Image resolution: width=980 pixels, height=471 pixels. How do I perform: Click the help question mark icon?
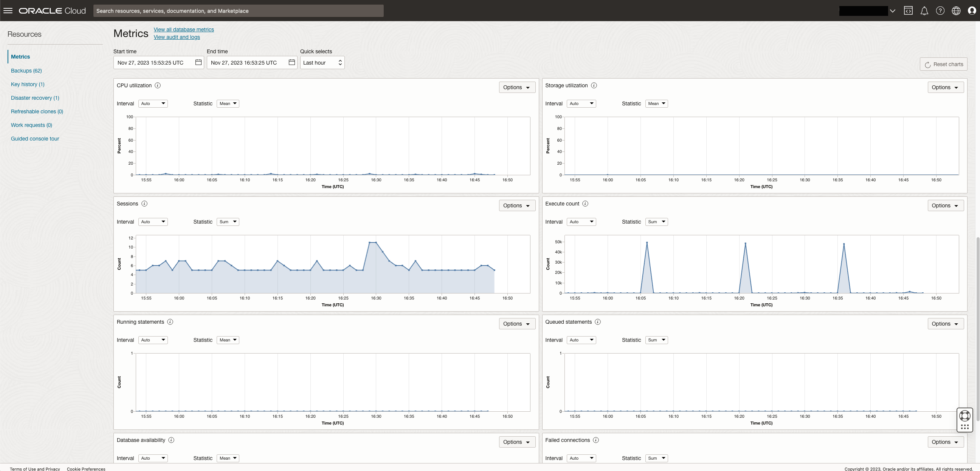tap(940, 11)
